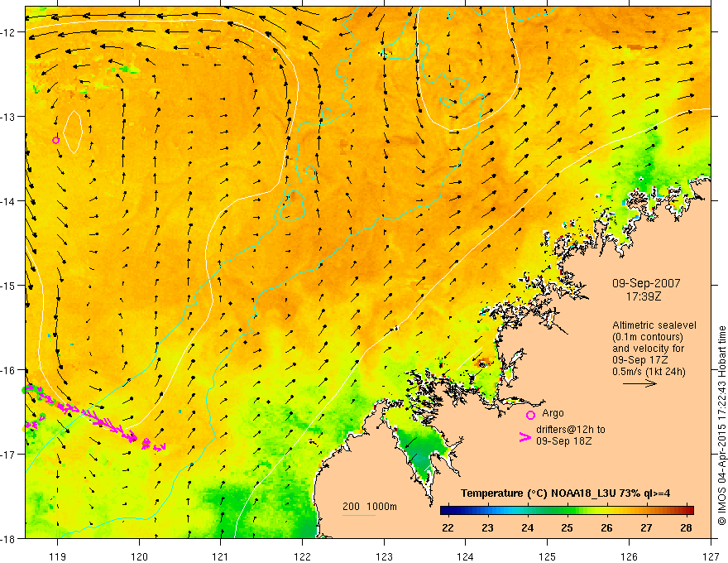Image resolution: width=728 pixels, height=563 pixels.
Task: Click the '09-Sep 17Z' text line
Action: (x=640, y=360)
